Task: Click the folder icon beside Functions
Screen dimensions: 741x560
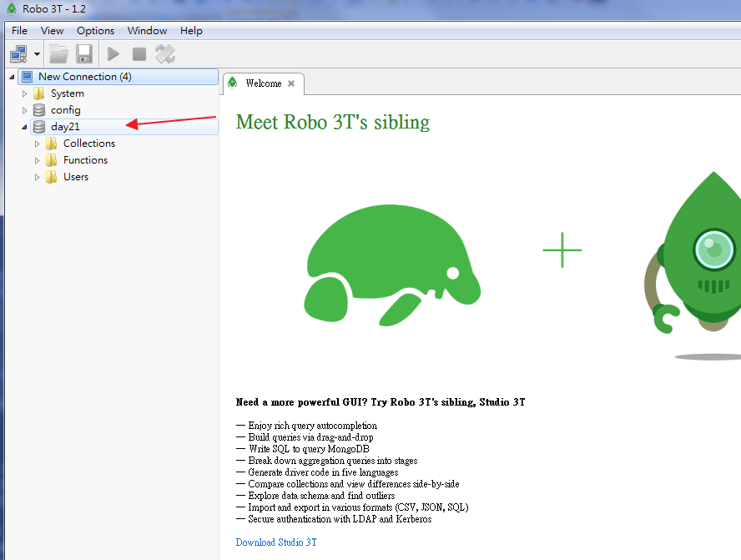Action: tap(52, 160)
